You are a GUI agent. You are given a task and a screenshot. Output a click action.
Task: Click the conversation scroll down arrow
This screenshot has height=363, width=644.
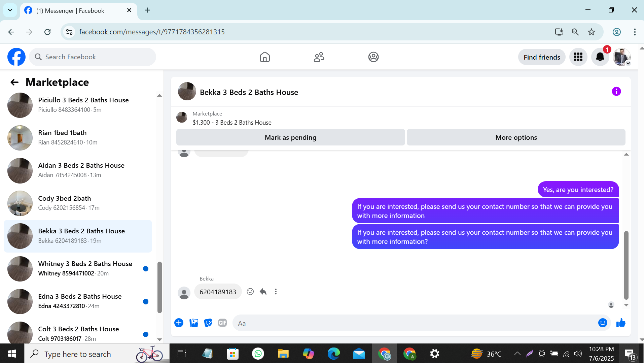626,305
